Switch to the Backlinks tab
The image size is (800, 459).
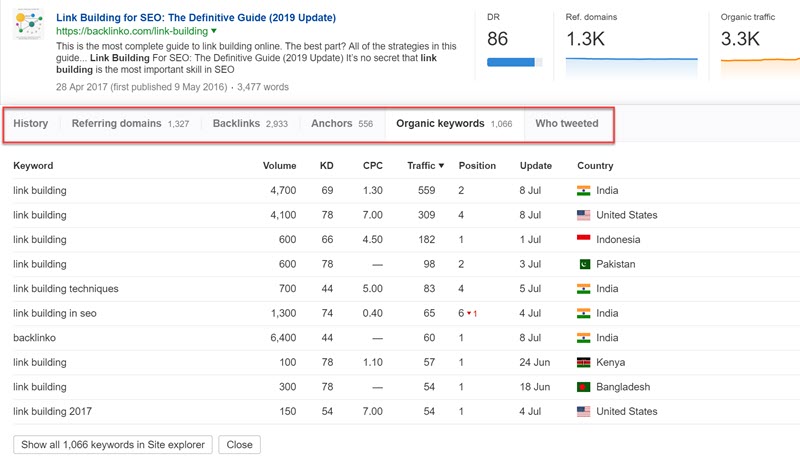point(250,123)
